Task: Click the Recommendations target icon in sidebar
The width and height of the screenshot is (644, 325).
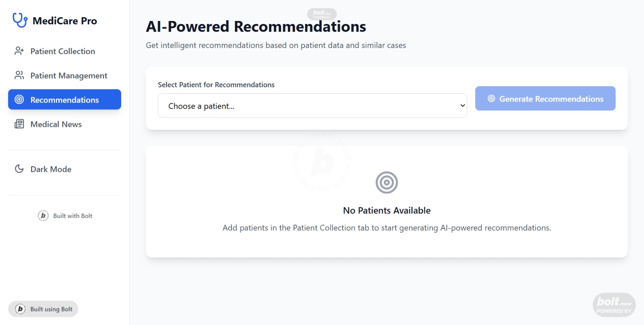Action: [x=19, y=100]
